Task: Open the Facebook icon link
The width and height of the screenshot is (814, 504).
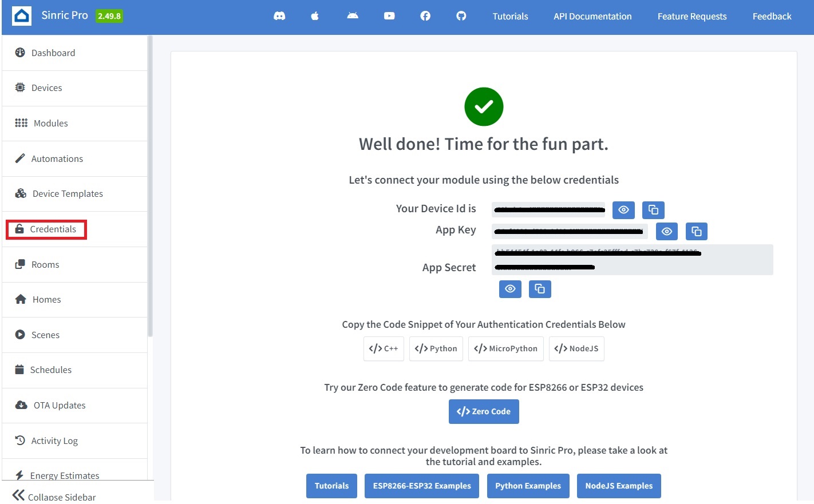Action: click(425, 16)
